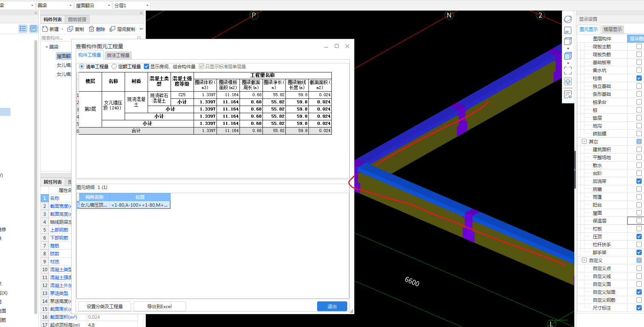Open the 新建 dropdown arrow

click(63, 29)
